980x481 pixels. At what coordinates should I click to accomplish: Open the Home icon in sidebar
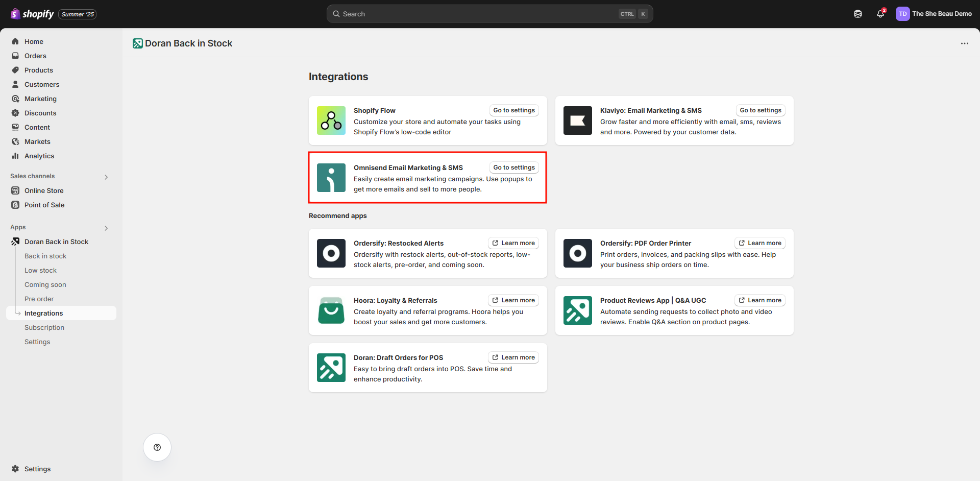pyautogui.click(x=15, y=41)
